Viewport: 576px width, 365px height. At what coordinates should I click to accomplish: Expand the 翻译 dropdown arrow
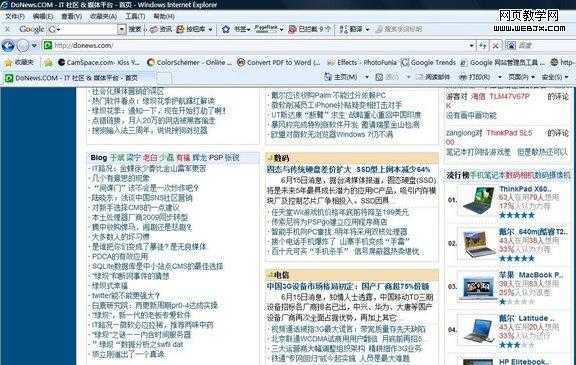(367, 29)
